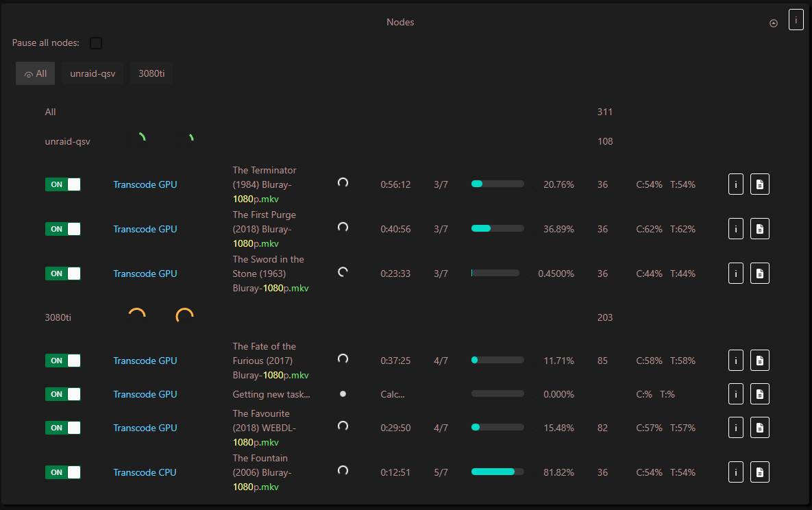Open info panel for The Terminator worker
This screenshot has height=510, width=812.
[735, 184]
